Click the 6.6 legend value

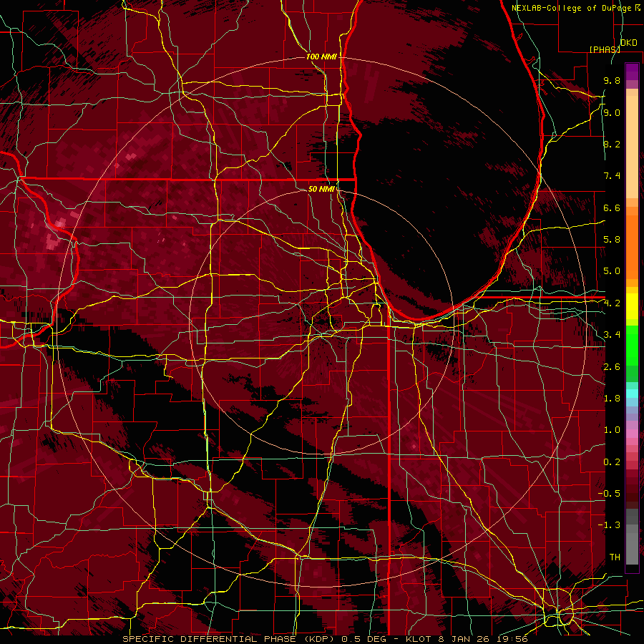point(612,208)
